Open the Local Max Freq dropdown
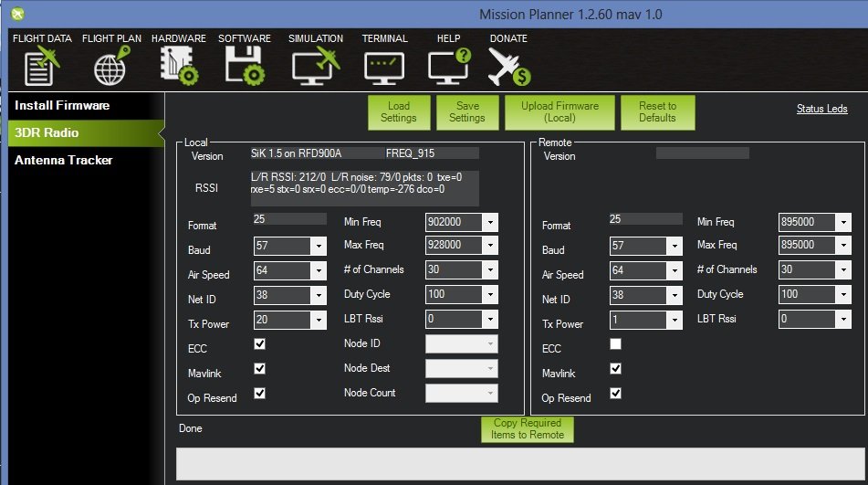Image resolution: width=868 pixels, height=485 pixels. point(462,245)
